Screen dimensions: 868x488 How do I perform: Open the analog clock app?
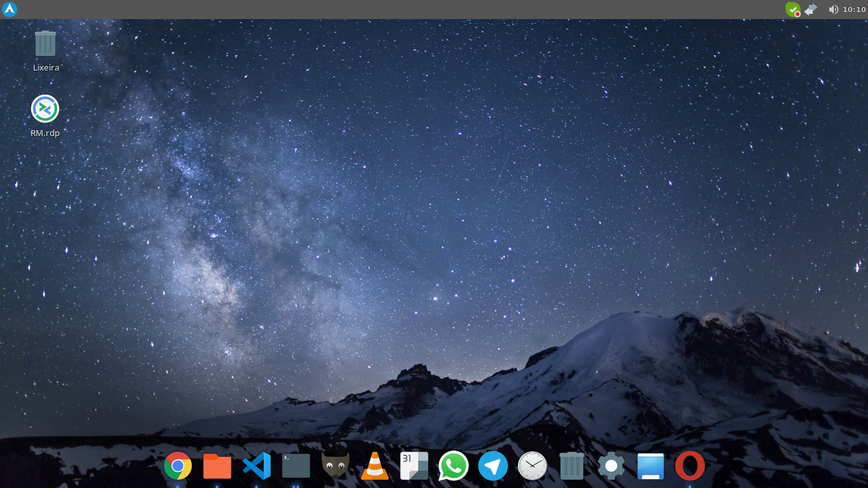tap(532, 466)
